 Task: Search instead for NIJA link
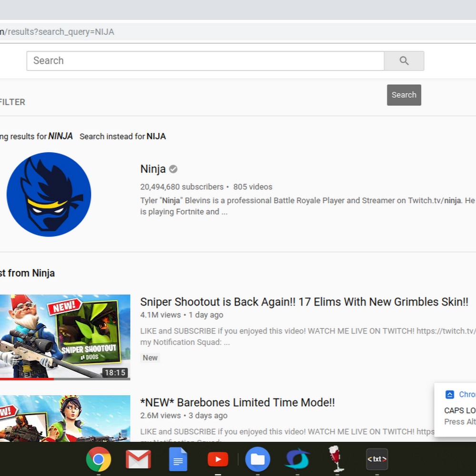(x=123, y=136)
